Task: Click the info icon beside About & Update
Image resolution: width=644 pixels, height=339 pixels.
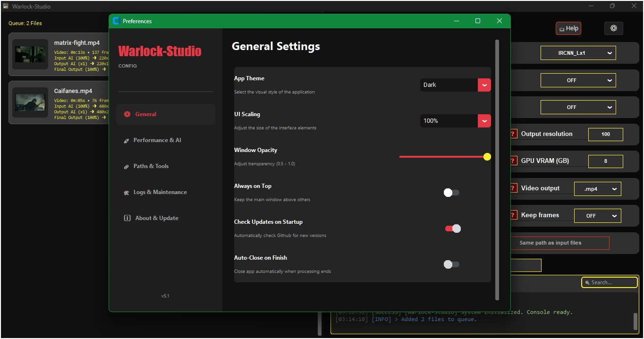Action: tap(127, 218)
